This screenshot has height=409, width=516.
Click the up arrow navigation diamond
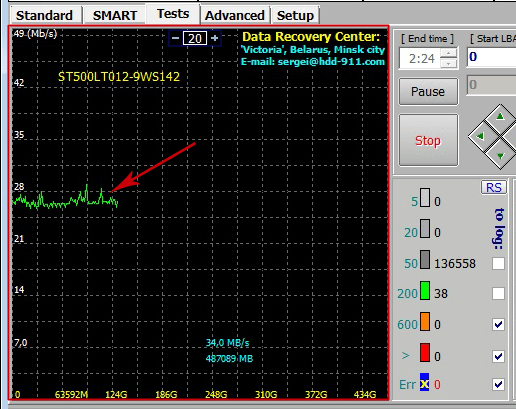[x=500, y=117]
